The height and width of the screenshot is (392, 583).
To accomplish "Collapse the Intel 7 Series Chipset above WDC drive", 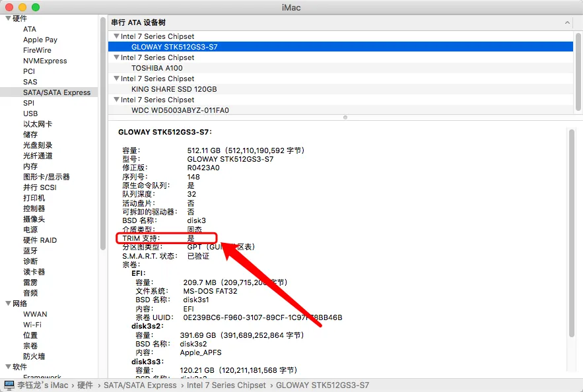I will coord(116,100).
